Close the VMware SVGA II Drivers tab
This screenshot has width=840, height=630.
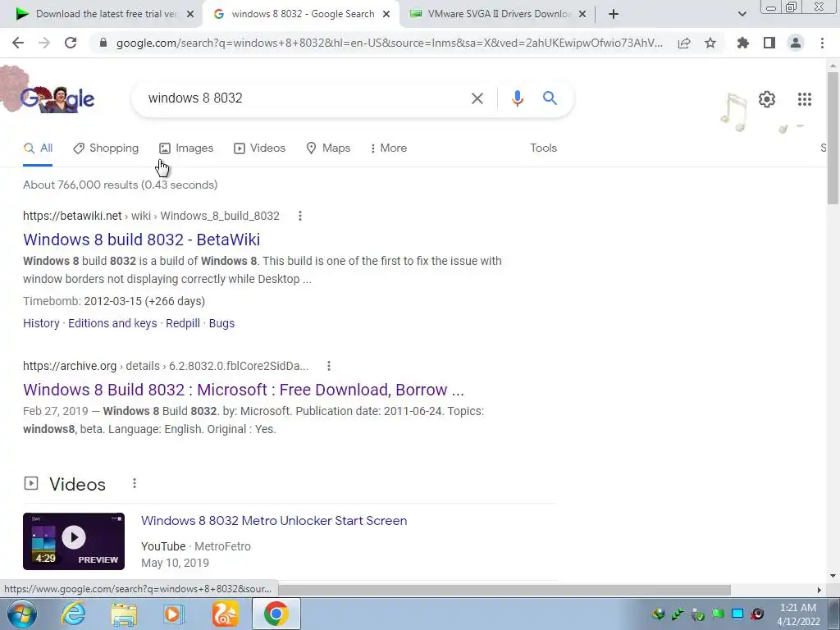coord(582,14)
